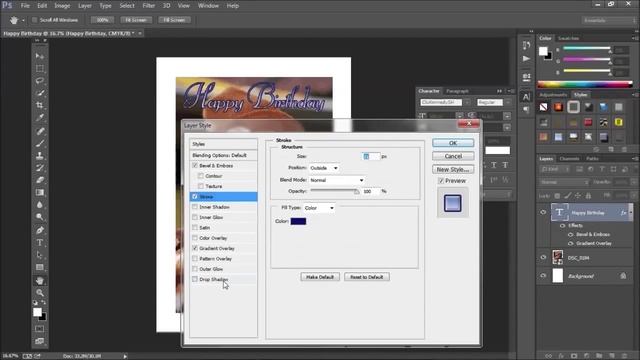
Task: Open the Blend Mode dropdown
Action: point(337,180)
